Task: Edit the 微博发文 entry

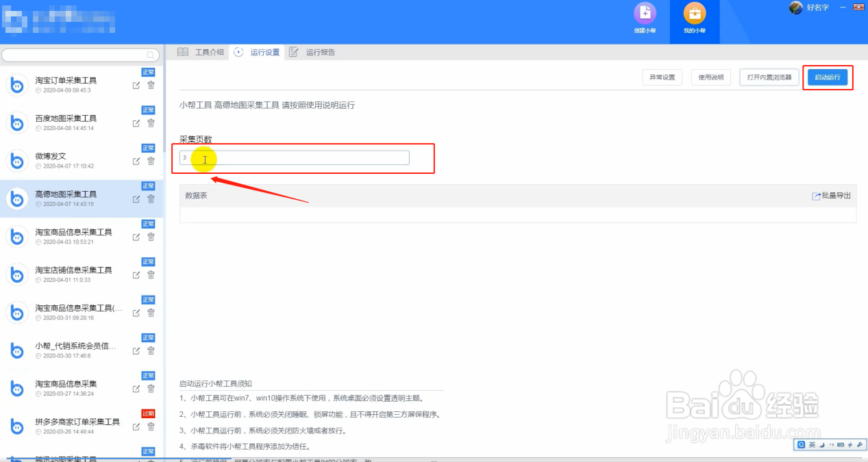Action: click(x=136, y=161)
